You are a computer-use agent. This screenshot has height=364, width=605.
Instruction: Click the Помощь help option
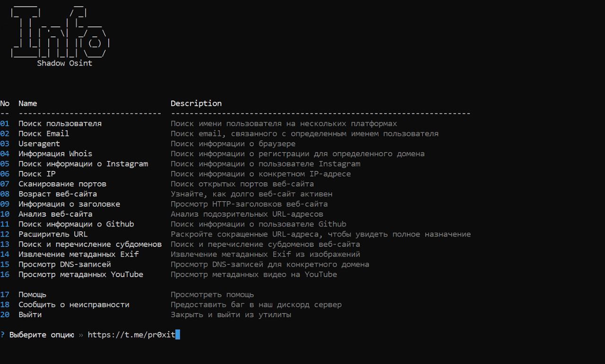(33, 295)
